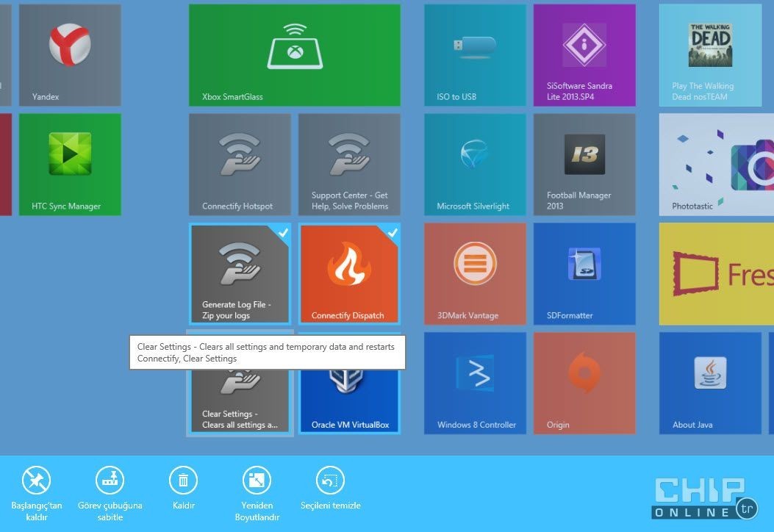Open the Yandex browser tile
This screenshot has width=774, height=532.
point(70,55)
